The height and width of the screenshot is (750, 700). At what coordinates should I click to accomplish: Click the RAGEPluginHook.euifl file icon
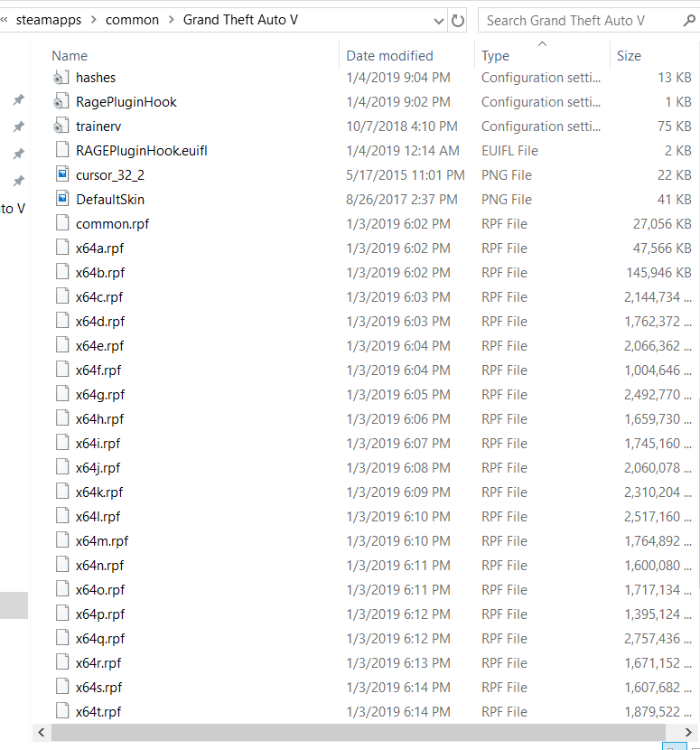point(62,150)
